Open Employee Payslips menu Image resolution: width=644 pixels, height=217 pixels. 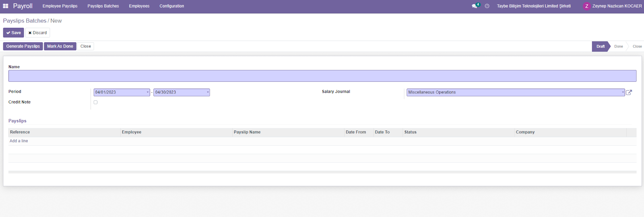tap(60, 6)
